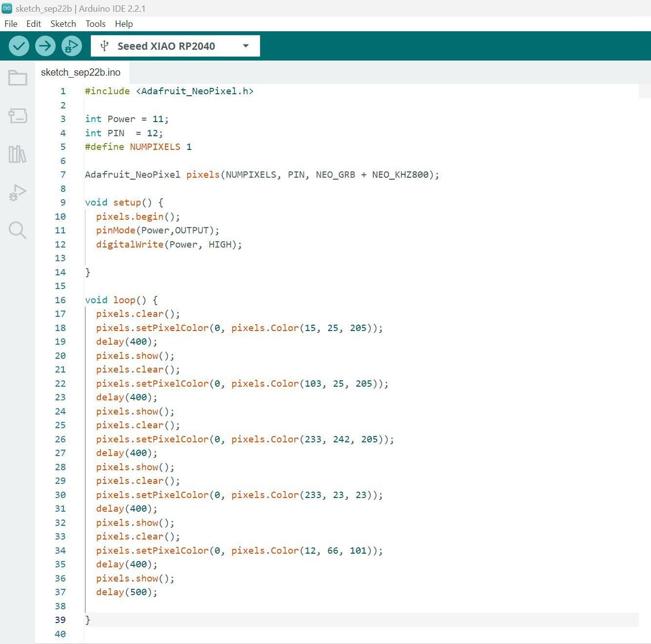The height and width of the screenshot is (644, 651).
Task: Start debugging with the debug play icon
Action: point(71,46)
